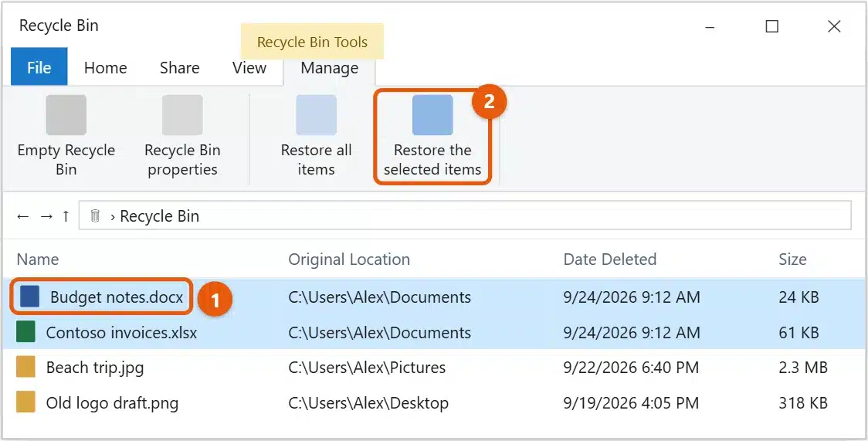
Task: Click the 61 KB size cell
Action: [x=798, y=332]
